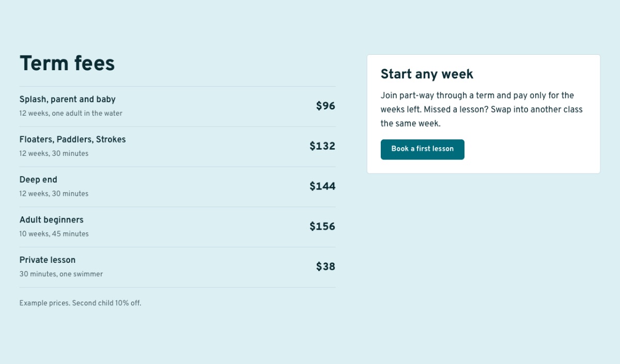
Task: Select the $144 price
Action: pyautogui.click(x=322, y=186)
